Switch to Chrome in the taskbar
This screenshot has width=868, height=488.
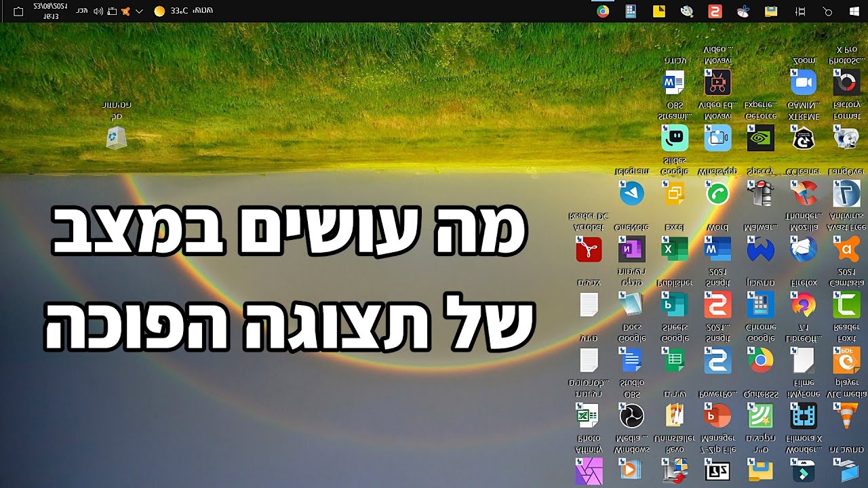[x=602, y=11]
